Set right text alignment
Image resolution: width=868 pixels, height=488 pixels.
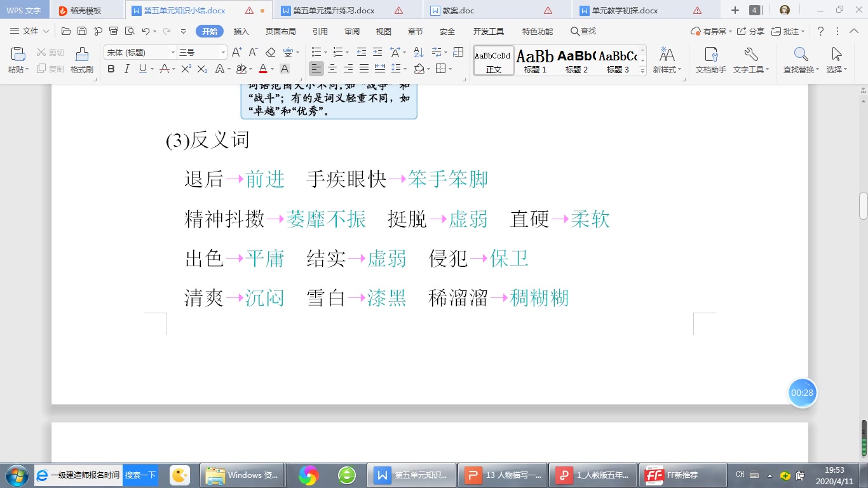[x=348, y=69]
